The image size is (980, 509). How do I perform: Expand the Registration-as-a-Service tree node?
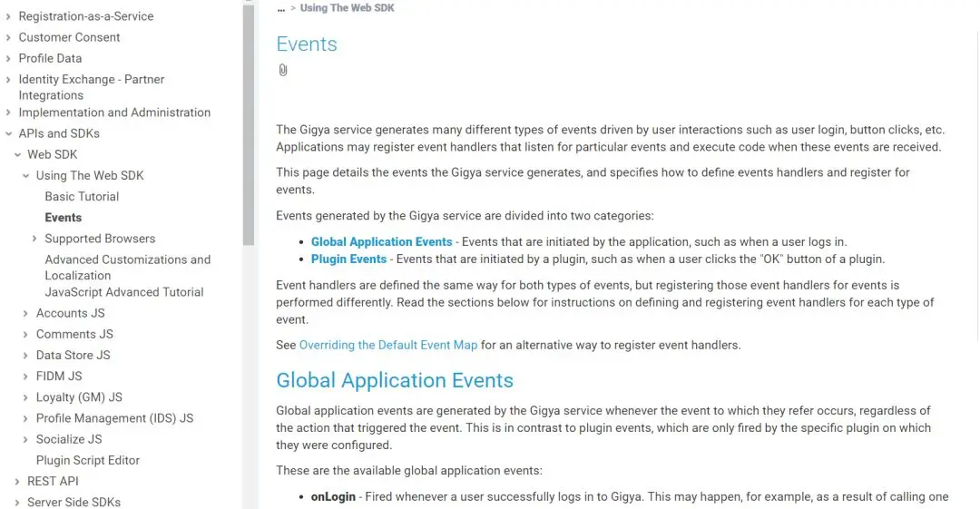8,16
